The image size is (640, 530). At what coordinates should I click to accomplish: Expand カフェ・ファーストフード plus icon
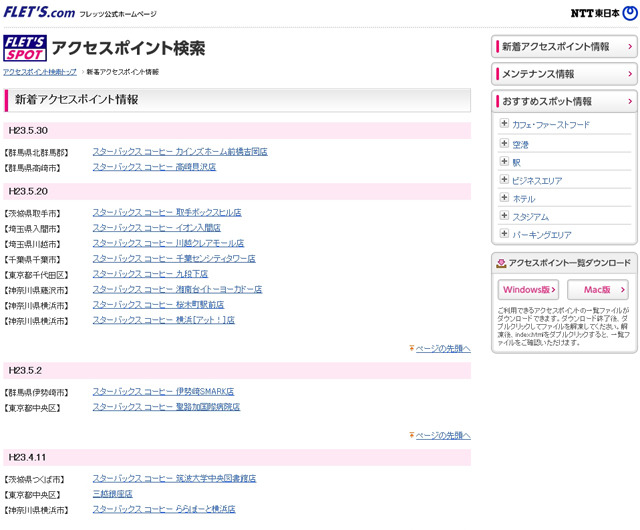(504, 123)
